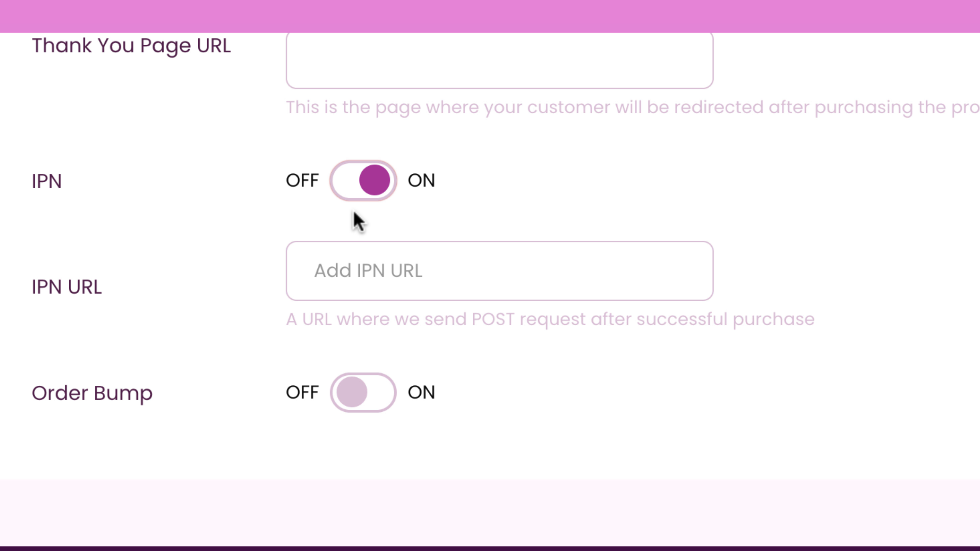Click the OFF label beside Order Bump switch

(x=302, y=393)
